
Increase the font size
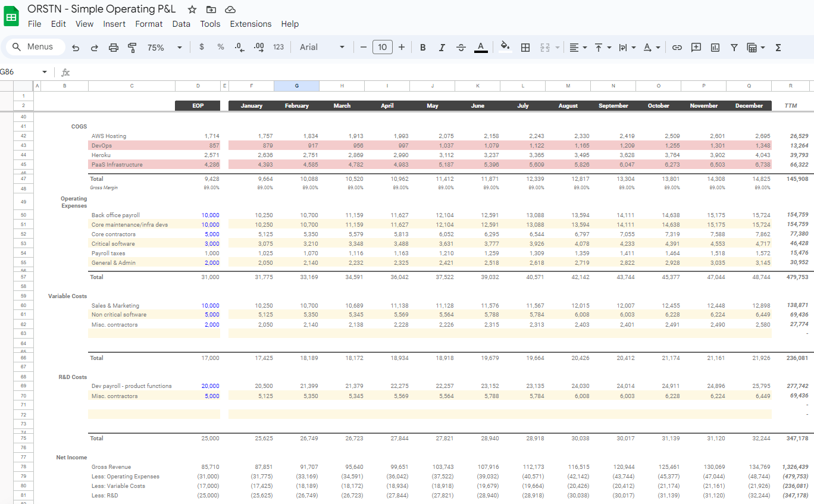402,48
